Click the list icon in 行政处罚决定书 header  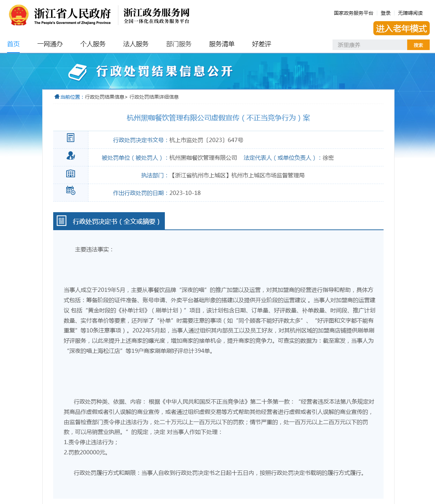(x=62, y=221)
